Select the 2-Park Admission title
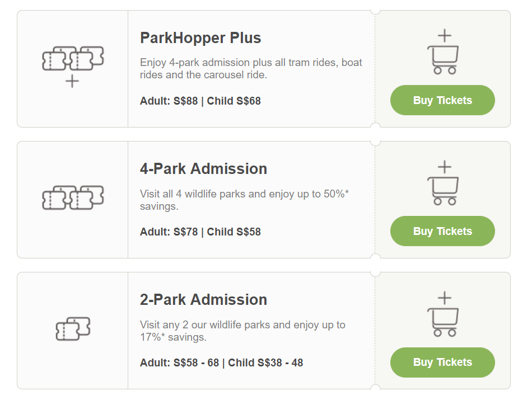532x405 pixels. [x=203, y=300]
